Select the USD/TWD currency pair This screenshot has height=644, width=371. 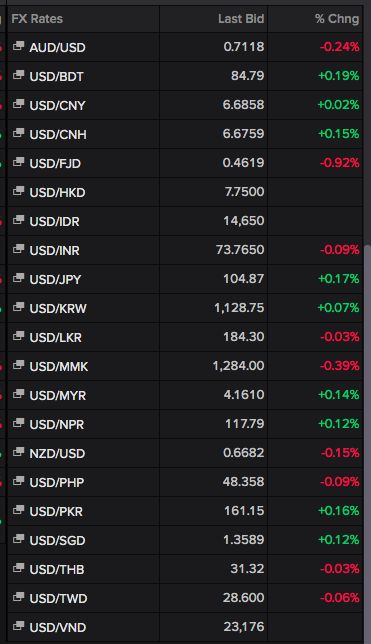click(58, 598)
